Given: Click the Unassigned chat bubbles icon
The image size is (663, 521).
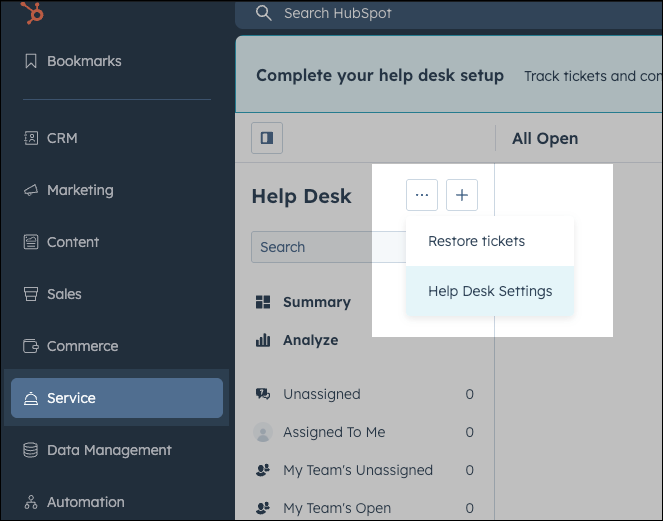Looking at the screenshot, I should pos(263,394).
